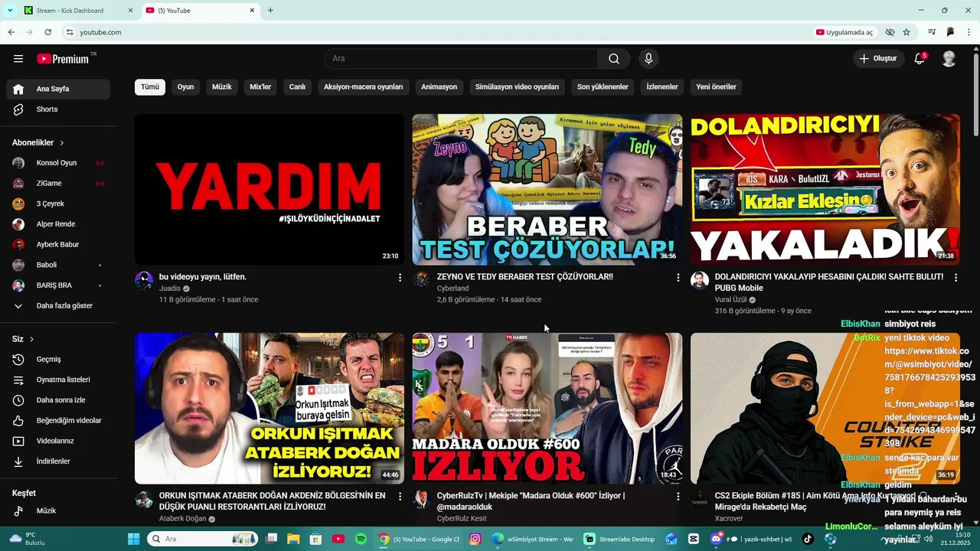Start voice search with the microphone
The width and height of the screenshot is (980, 551).
tap(648, 59)
